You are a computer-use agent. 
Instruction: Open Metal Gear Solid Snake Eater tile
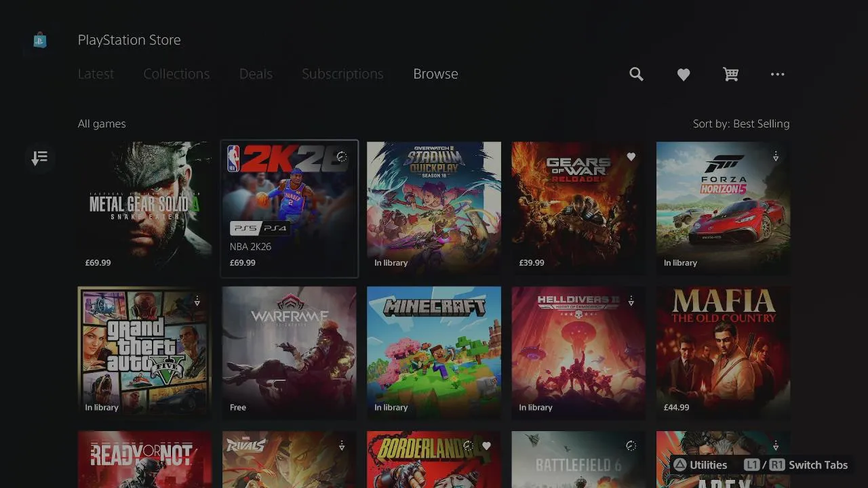pyautogui.click(x=144, y=208)
